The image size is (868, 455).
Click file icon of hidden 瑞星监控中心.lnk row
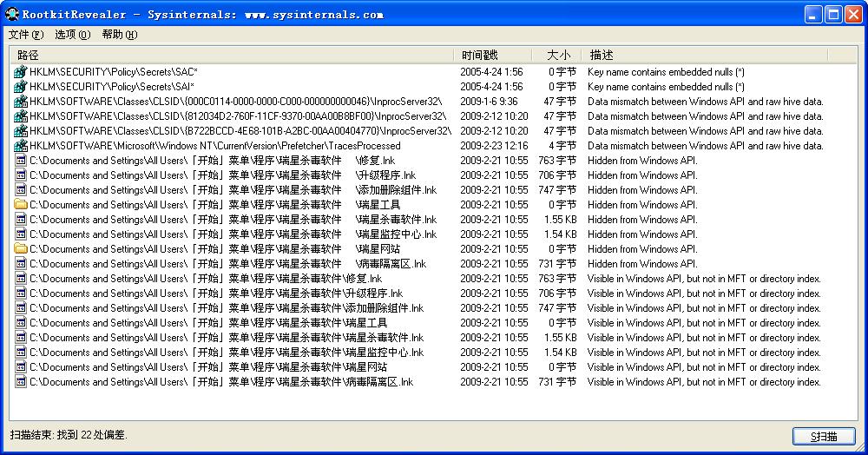tap(21, 234)
